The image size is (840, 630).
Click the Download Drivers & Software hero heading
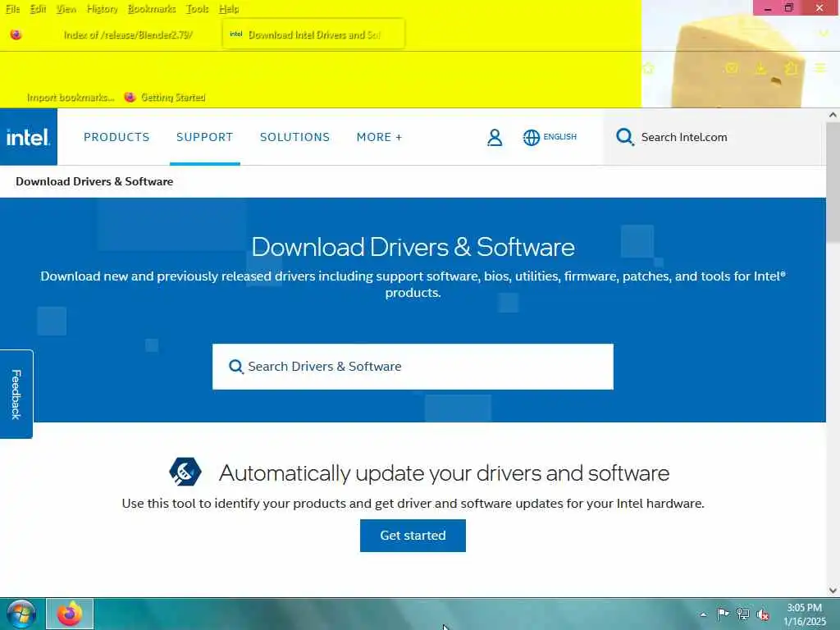pos(413,247)
